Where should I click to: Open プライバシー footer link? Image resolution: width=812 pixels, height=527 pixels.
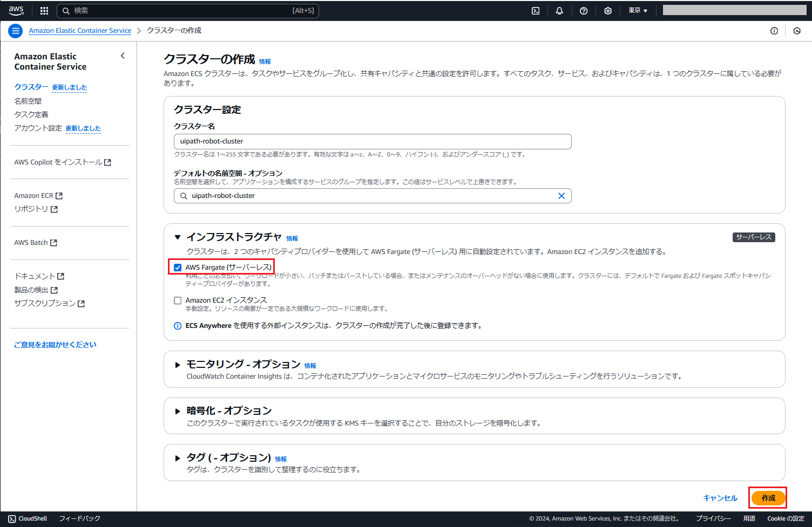(713, 518)
